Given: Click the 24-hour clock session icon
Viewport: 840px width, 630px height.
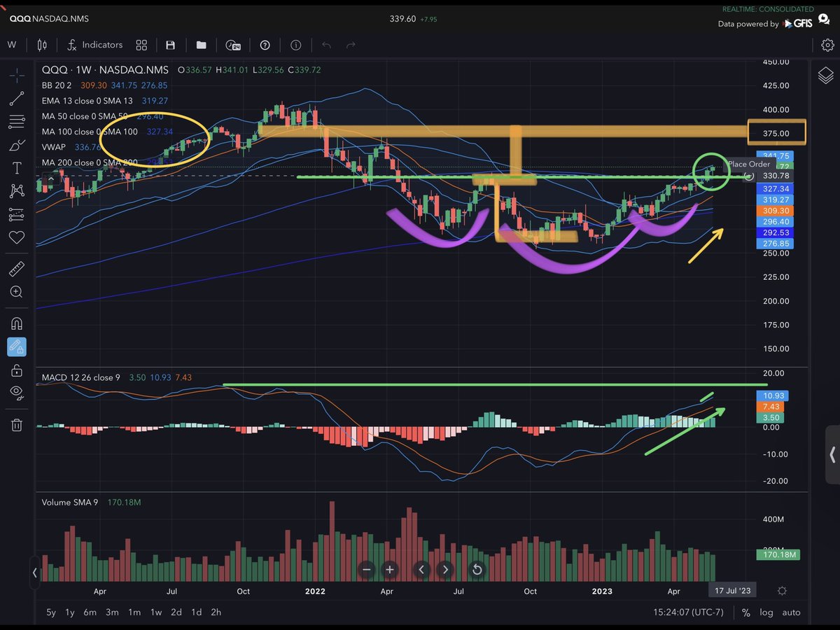Looking at the screenshot, I should tap(233, 45).
